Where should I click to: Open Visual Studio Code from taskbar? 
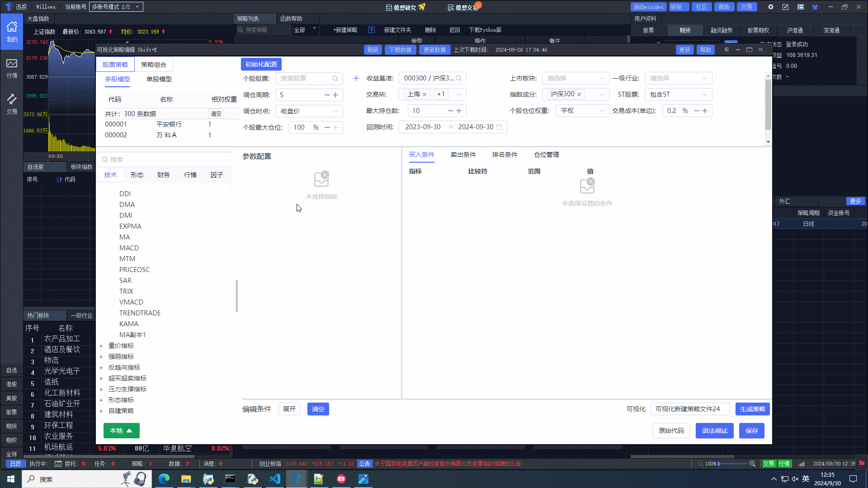[275, 479]
